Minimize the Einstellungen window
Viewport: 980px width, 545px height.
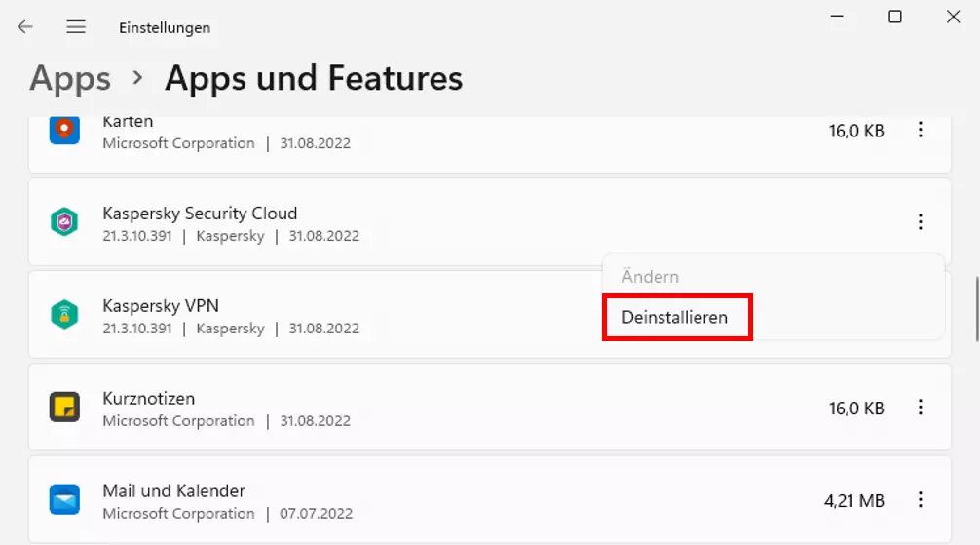tap(837, 17)
